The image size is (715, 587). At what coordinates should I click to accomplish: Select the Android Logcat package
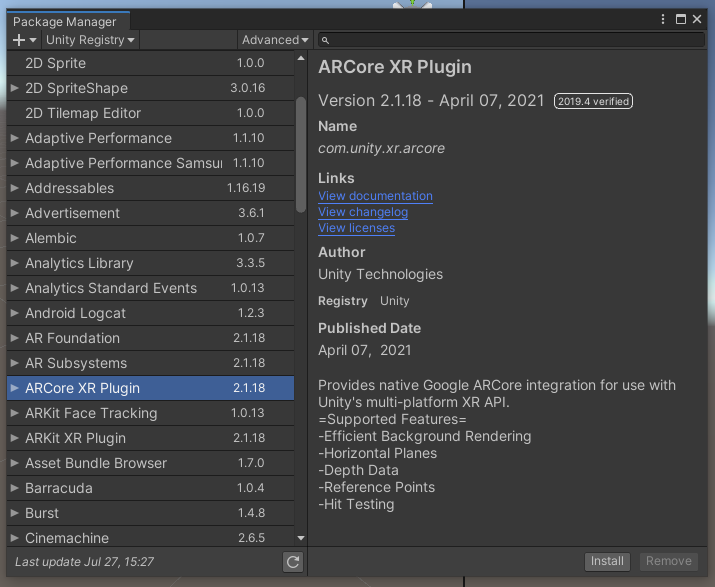(x=150, y=313)
